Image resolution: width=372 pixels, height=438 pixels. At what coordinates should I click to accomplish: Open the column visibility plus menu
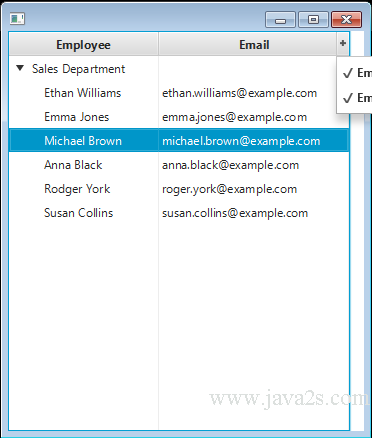pyautogui.click(x=343, y=44)
